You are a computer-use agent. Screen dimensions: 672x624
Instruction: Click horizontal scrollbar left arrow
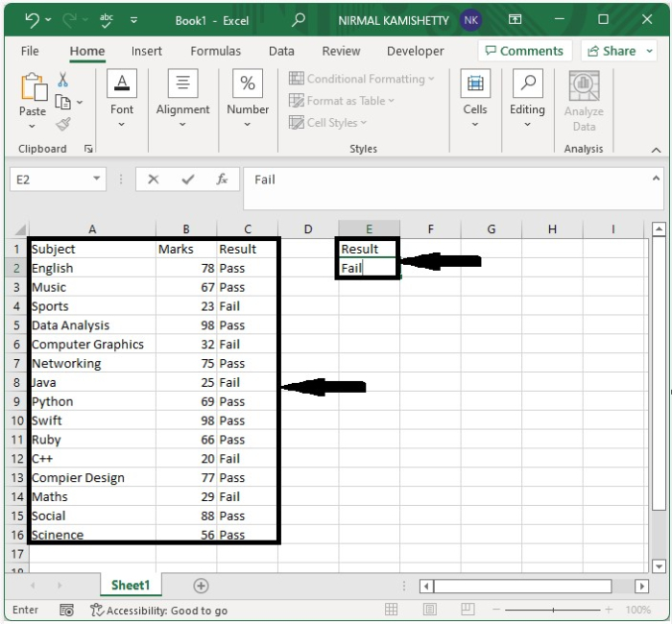(426, 586)
